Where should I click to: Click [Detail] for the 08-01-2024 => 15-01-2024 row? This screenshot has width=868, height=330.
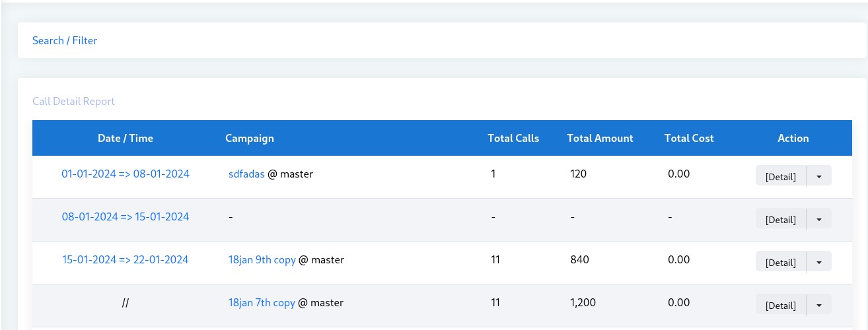tap(780, 219)
